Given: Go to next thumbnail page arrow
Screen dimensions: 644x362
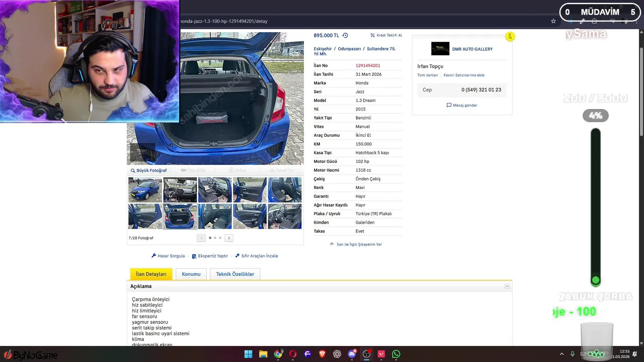Looking at the screenshot, I should pos(229,238).
